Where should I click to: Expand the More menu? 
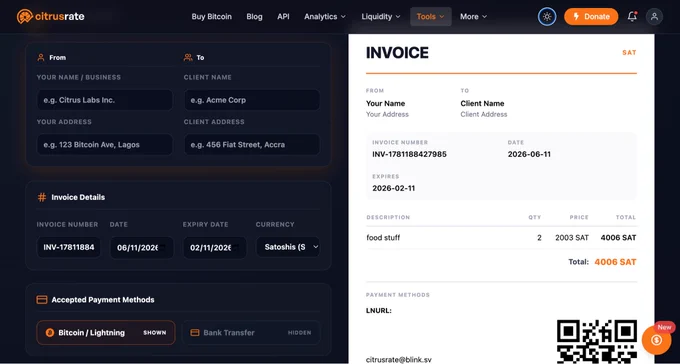click(x=473, y=16)
